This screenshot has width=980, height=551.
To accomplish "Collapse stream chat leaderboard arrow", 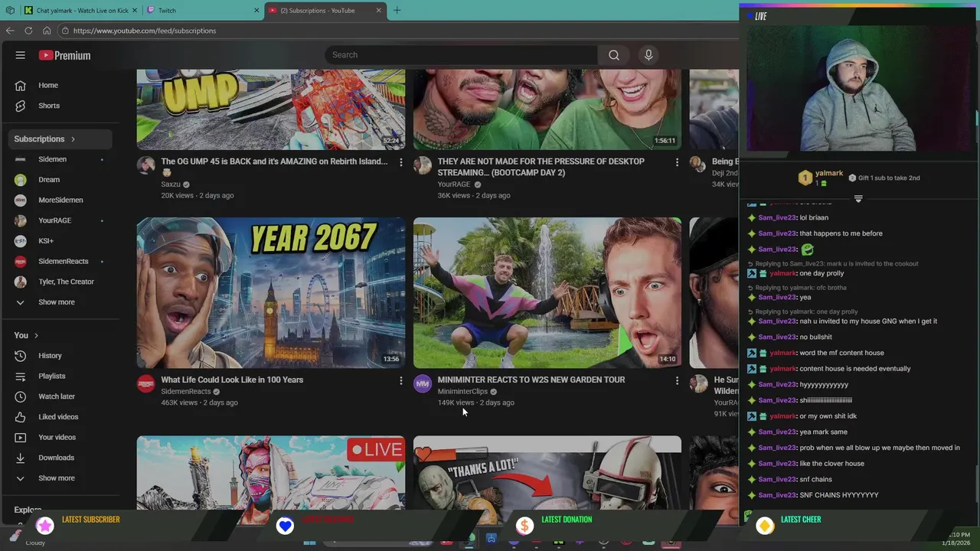I will click(x=858, y=199).
